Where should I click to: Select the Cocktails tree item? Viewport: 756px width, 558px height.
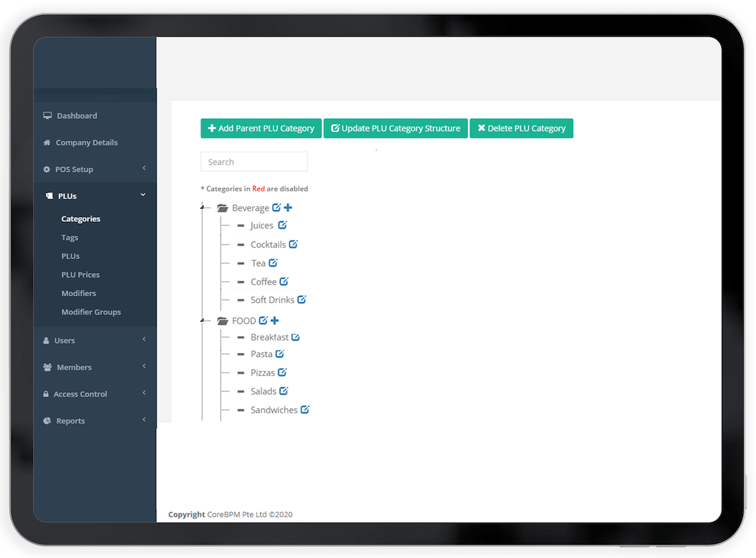(268, 245)
